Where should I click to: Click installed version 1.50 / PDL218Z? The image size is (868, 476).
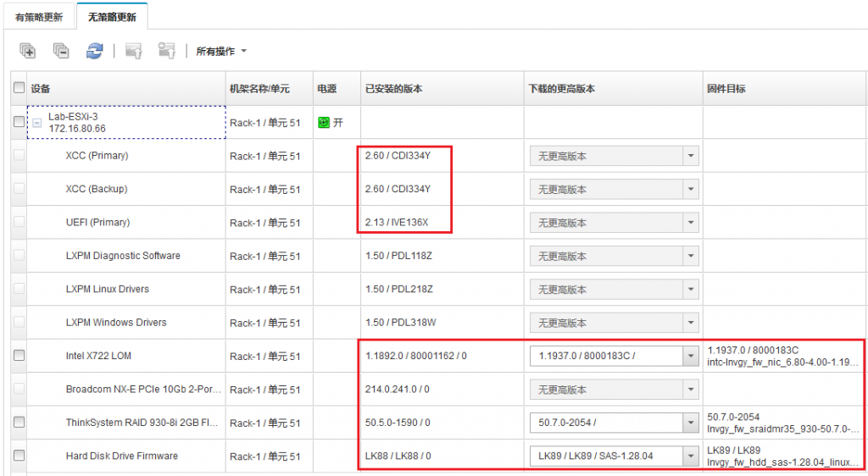pos(399,289)
